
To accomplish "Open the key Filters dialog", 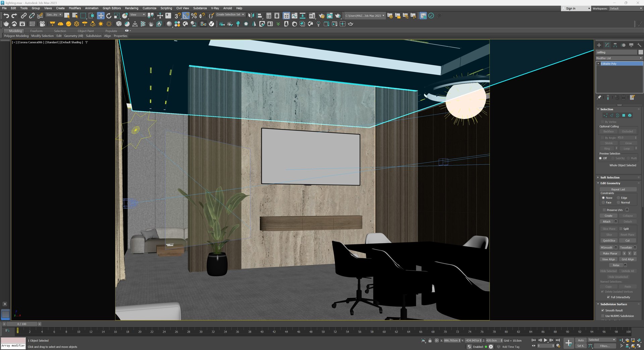I will [605, 346].
